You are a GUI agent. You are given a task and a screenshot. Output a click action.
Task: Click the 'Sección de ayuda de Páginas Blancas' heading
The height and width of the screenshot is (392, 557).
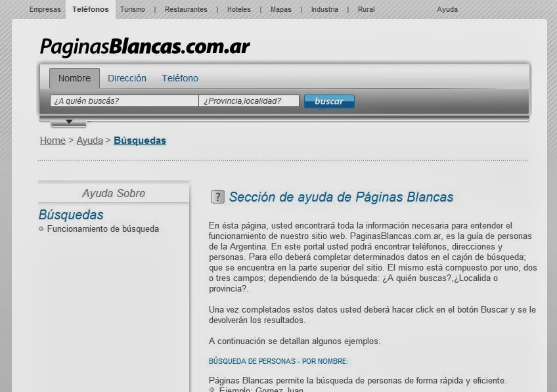coord(341,197)
